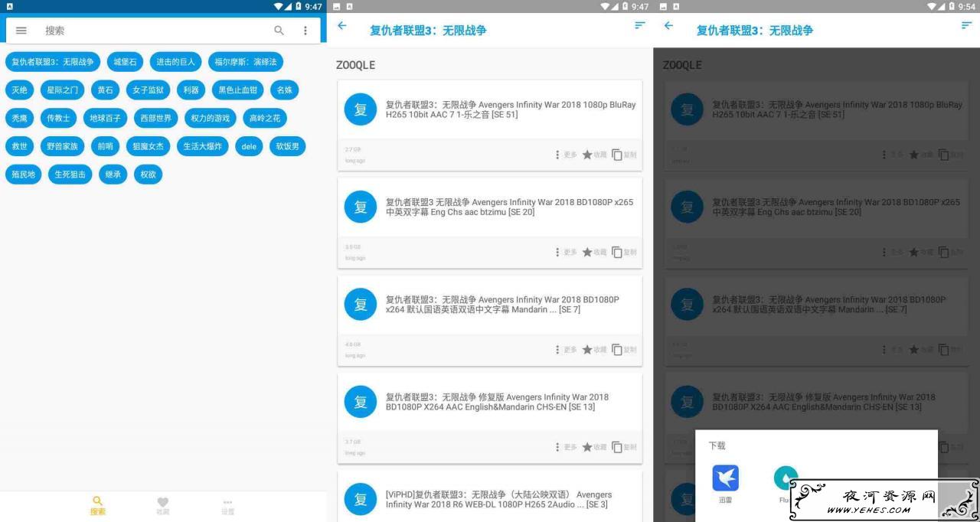
Task: Tap the 复仇者联盟3：无限战争 history chip
Action: 53,62
